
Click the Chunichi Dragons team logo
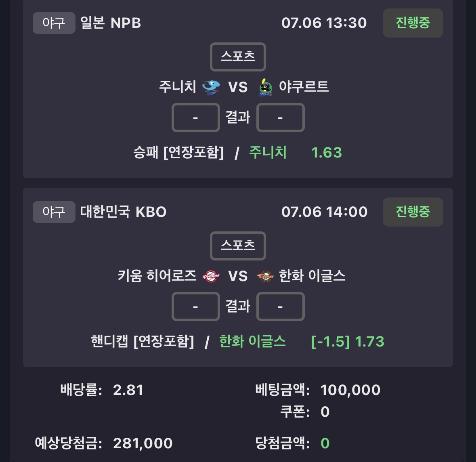(211, 87)
